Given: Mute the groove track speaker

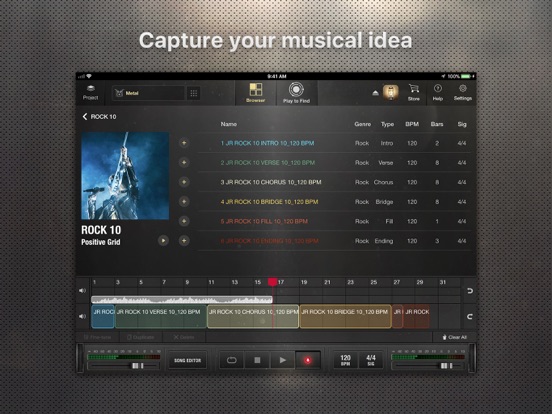Looking at the screenshot, I should (82, 316).
